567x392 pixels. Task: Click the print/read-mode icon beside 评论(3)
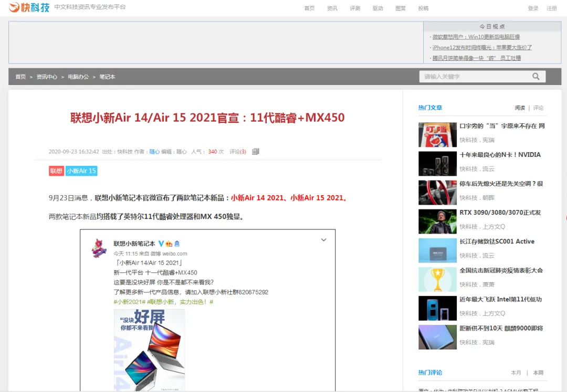256,151
